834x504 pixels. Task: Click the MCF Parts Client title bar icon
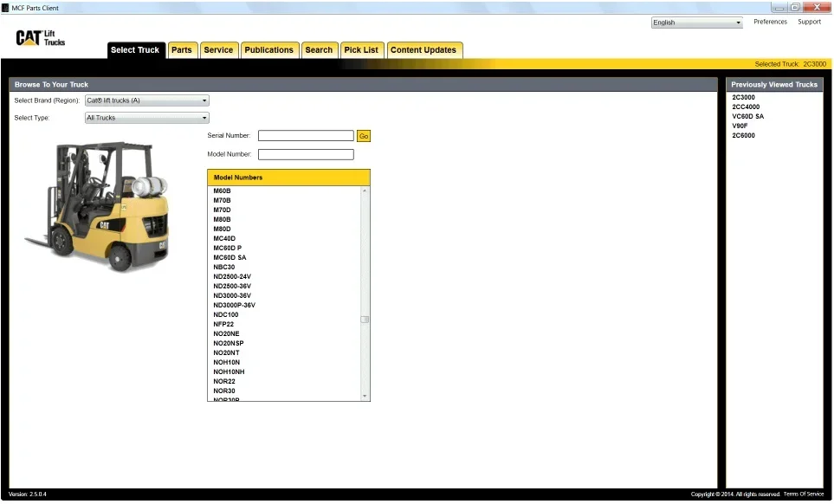(5, 8)
